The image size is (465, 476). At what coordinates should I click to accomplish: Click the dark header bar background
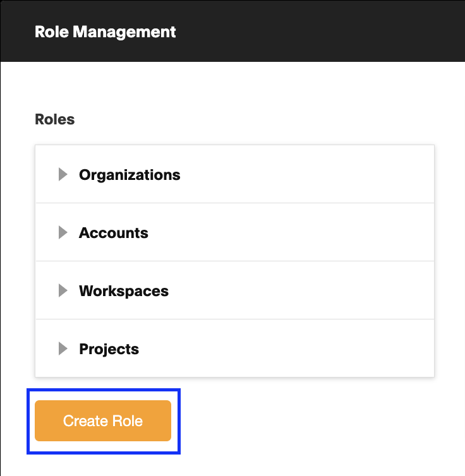tap(319, 31)
